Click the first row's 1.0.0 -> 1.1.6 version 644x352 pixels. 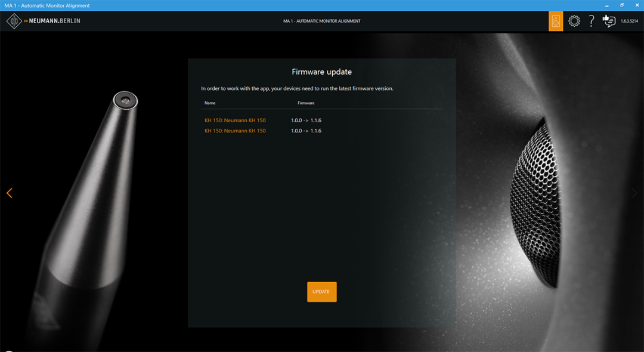tap(306, 121)
